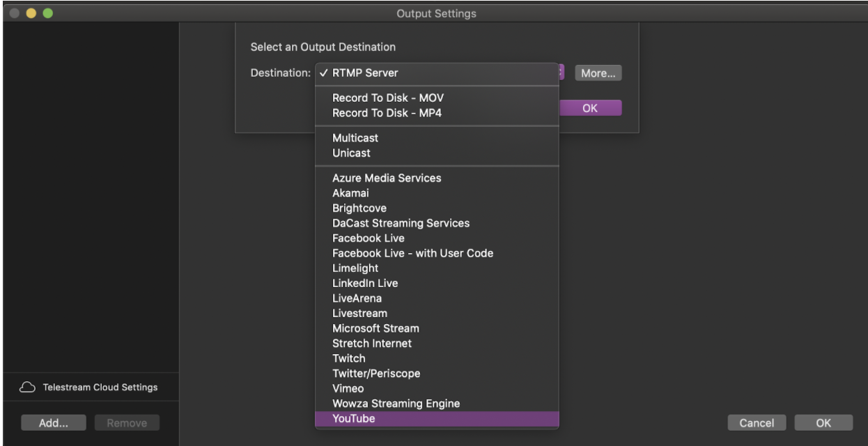Choose Twitter/Periscope destination
The image size is (868, 446).
tap(437, 373)
